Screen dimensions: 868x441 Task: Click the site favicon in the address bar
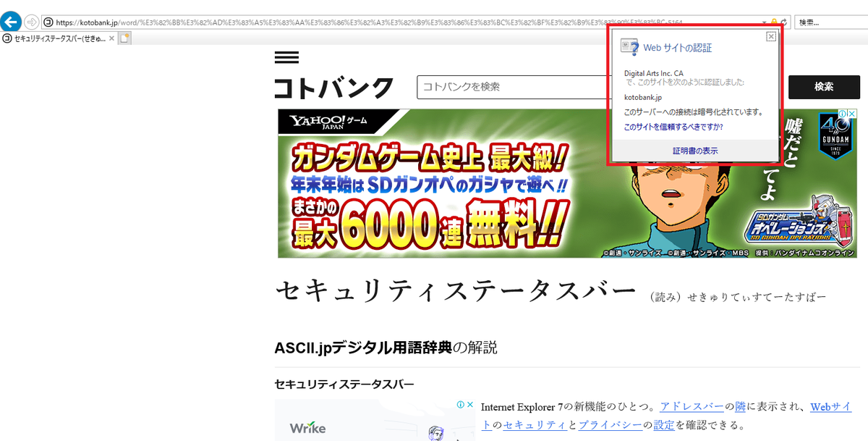48,22
